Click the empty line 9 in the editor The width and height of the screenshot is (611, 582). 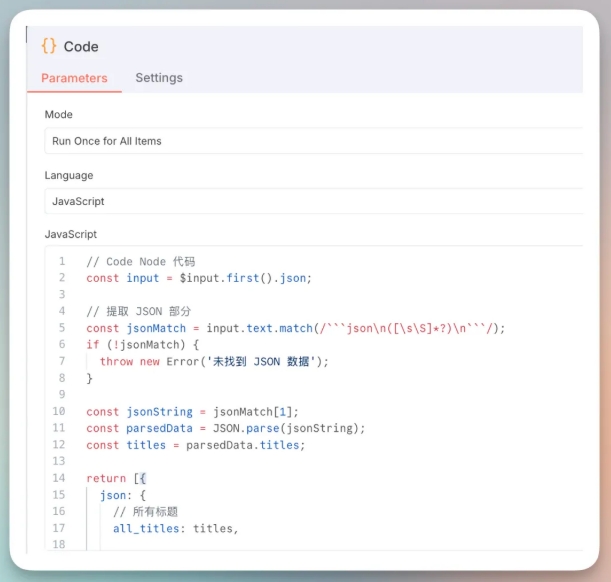tap(314, 395)
